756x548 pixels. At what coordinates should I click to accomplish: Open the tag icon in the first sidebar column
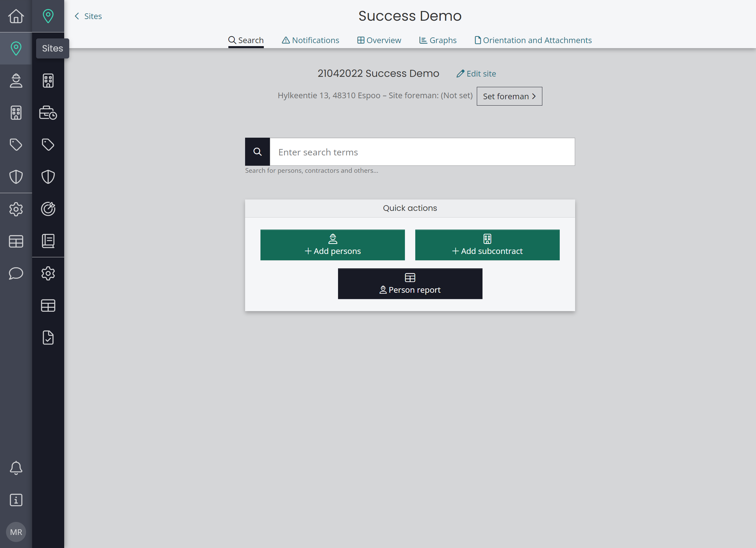[x=16, y=145]
